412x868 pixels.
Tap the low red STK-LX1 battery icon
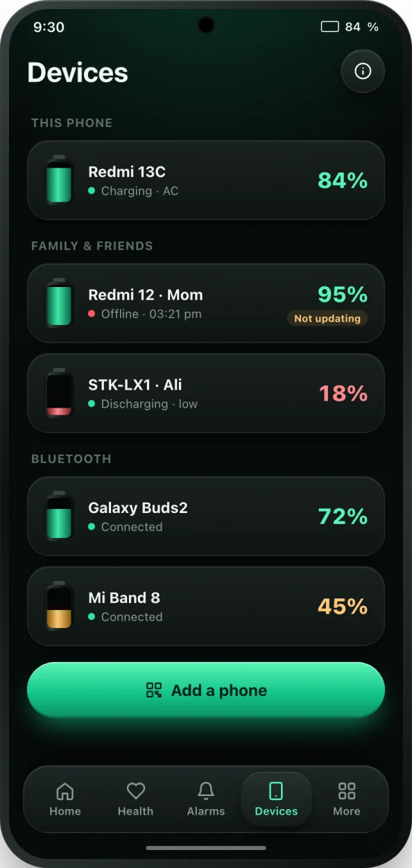click(x=59, y=393)
